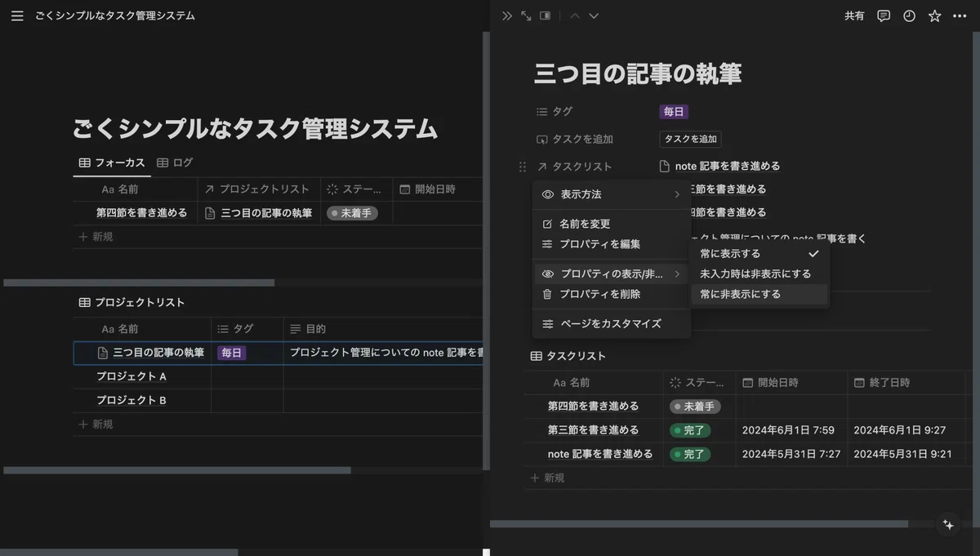Click the 毎日 tag in page properties
The width and height of the screenshot is (980, 556).
pyautogui.click(x=674, y=112)
